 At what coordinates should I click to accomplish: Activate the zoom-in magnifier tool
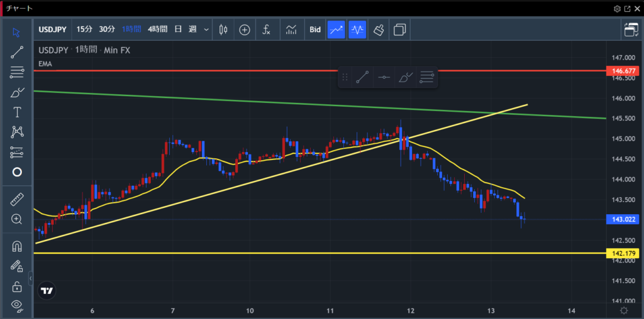tap(17, 219)
